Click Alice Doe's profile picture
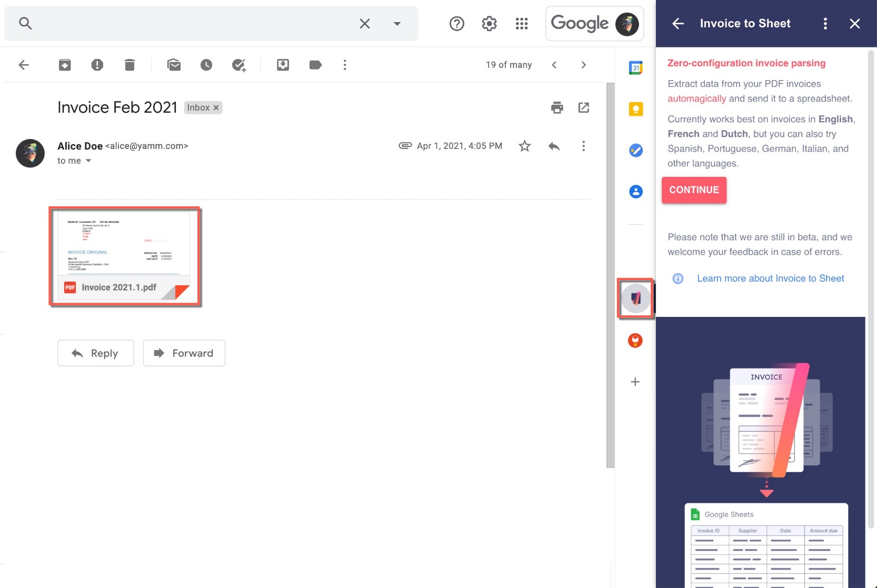The width and height of the screenshot is (877, 588). pos(30,153)
